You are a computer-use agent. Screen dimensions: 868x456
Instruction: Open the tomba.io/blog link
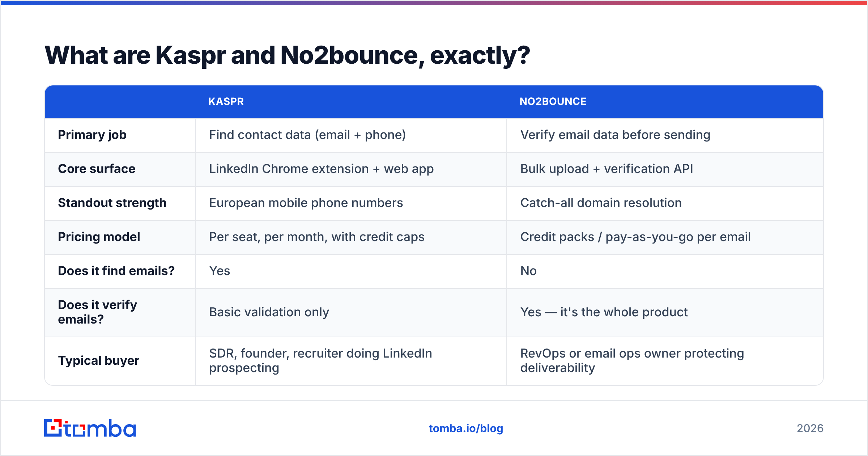click(x=466, y=428)
